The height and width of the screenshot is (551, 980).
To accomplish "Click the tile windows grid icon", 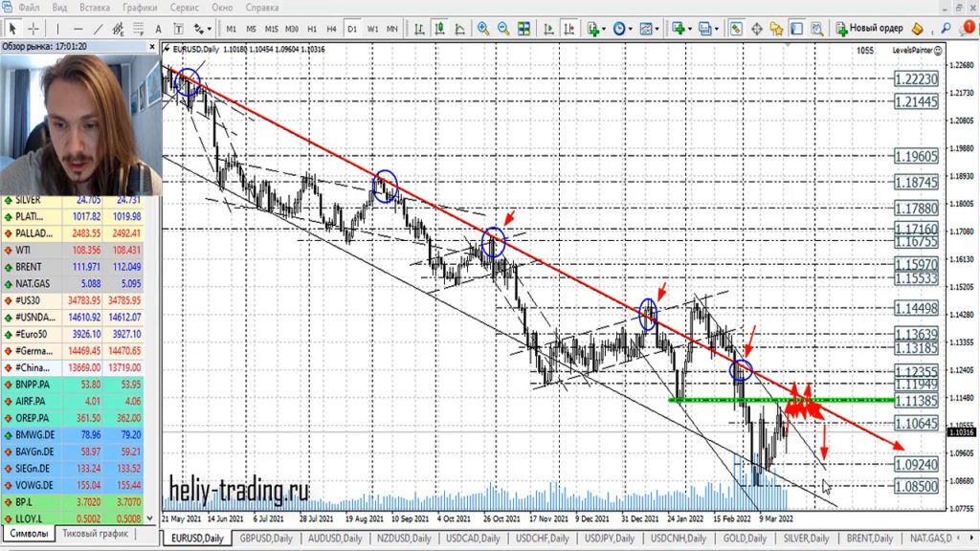I will [x=525, y=29].
